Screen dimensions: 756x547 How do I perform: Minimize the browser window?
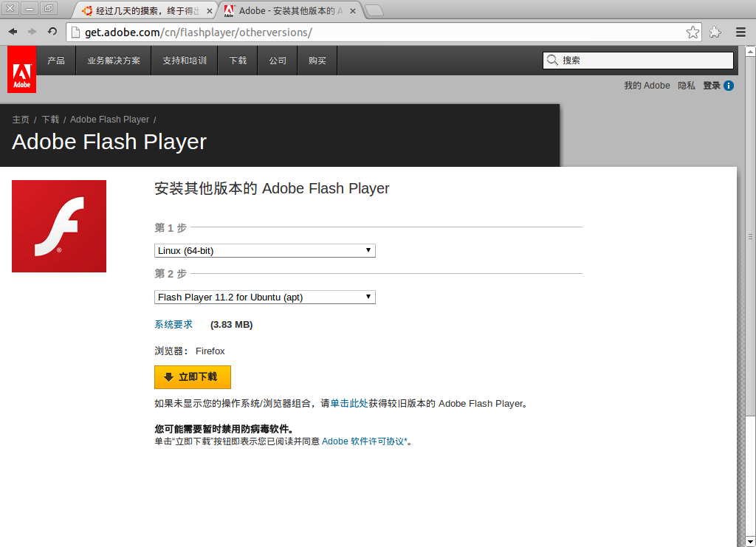(30, 8)
